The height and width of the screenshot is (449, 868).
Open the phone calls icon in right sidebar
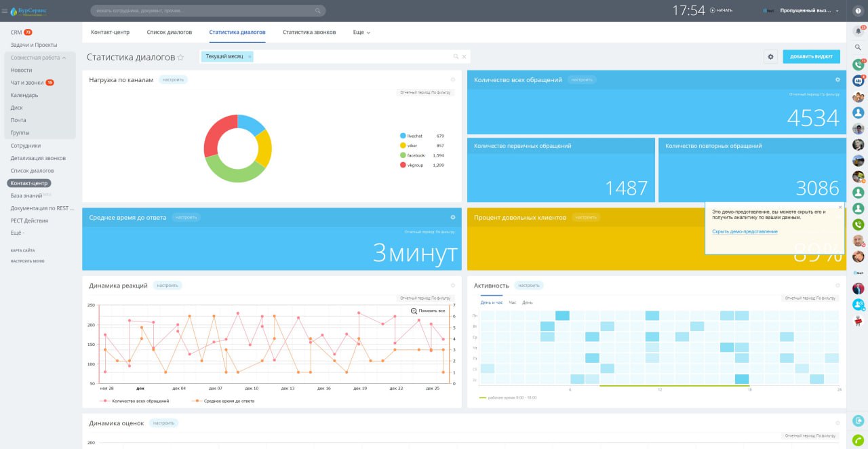point(858,64)
